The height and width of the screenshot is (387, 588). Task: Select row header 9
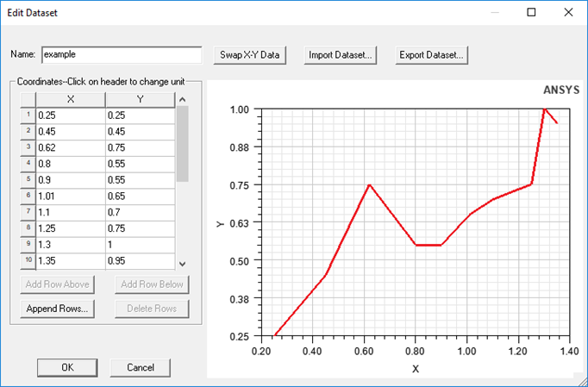click(x=28, y=245)
